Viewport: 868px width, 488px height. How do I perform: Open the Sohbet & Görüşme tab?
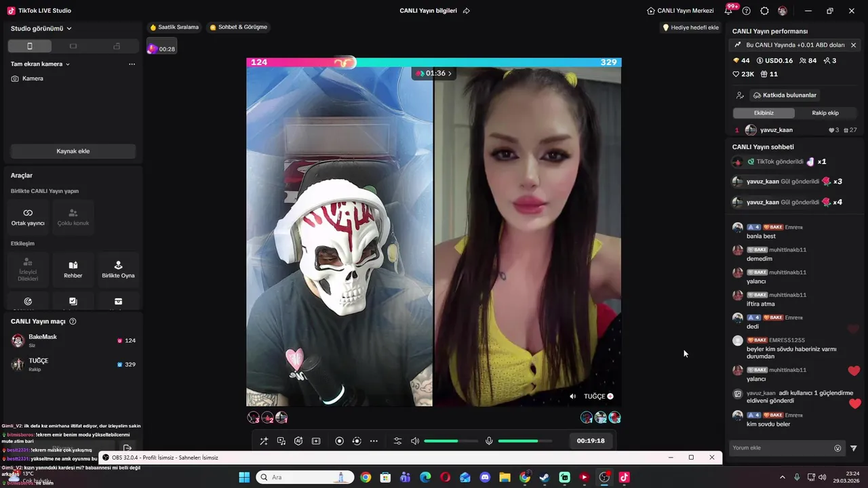click(x=239, y=27)
